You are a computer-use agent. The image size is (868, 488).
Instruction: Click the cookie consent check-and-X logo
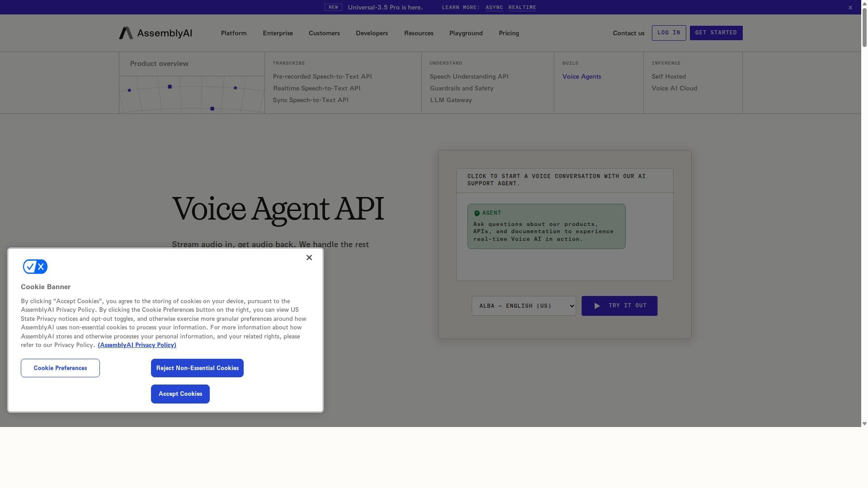(35, 267)
